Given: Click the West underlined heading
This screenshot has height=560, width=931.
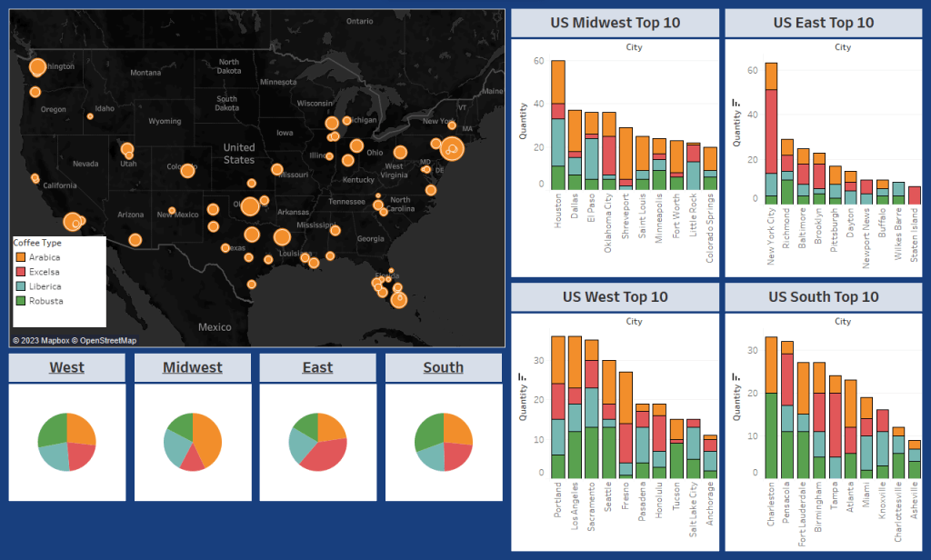Looking at the screenshot, I should coord(66,367).
